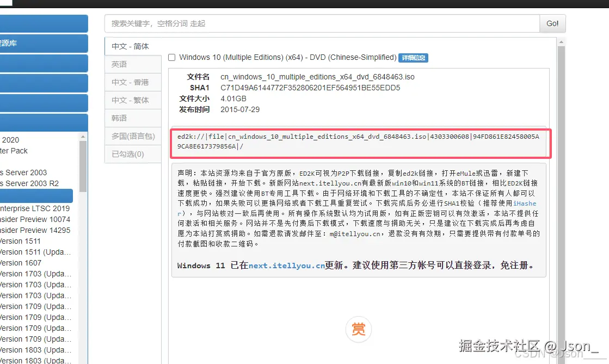
Task: Select the Server 2003 R2 sidebar item
Action: click(x=29, y=183)
